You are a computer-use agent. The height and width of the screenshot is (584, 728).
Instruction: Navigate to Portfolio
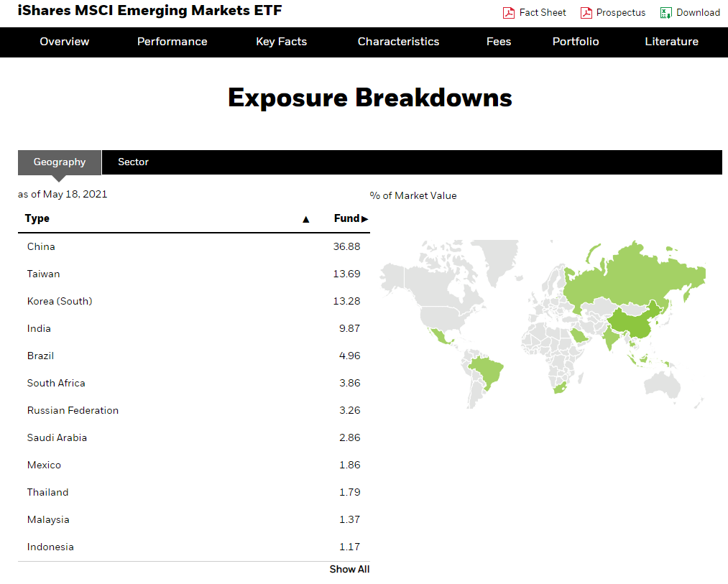coord(575,42)
